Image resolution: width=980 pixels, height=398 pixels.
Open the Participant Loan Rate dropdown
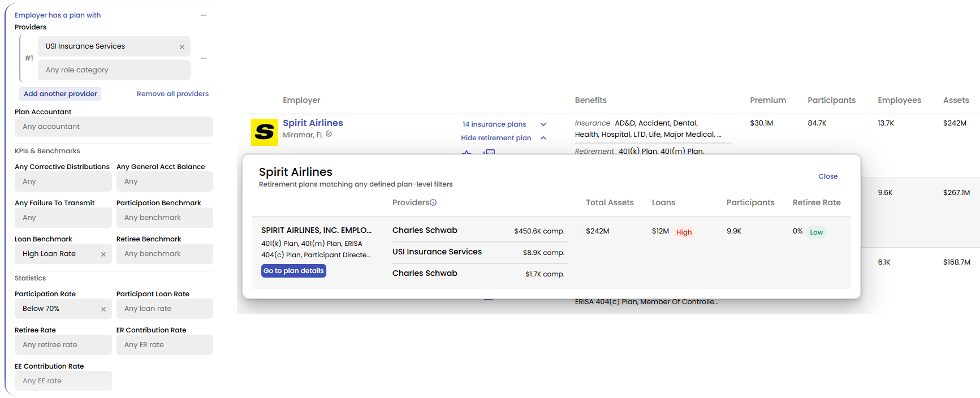click(165, 309)
